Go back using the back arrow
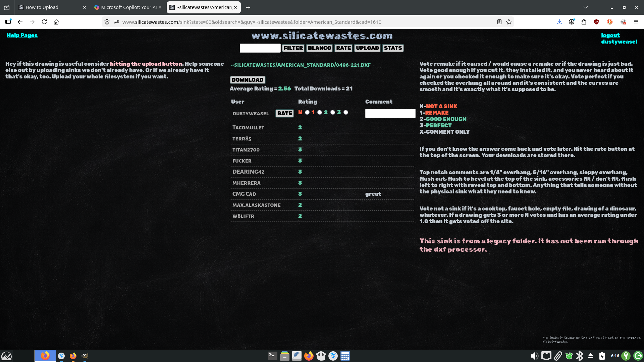 pyautogui.click(x=20, y=22)
